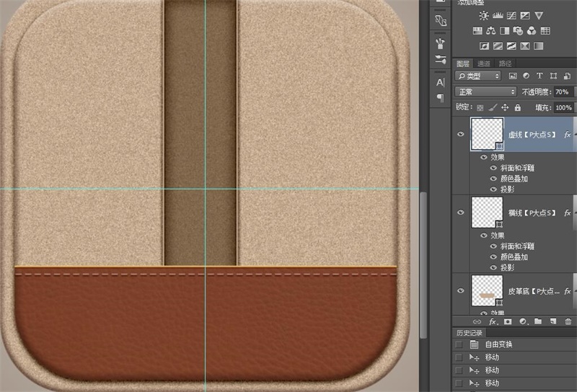Select the 皮革底 layer thumbnail

488,291
